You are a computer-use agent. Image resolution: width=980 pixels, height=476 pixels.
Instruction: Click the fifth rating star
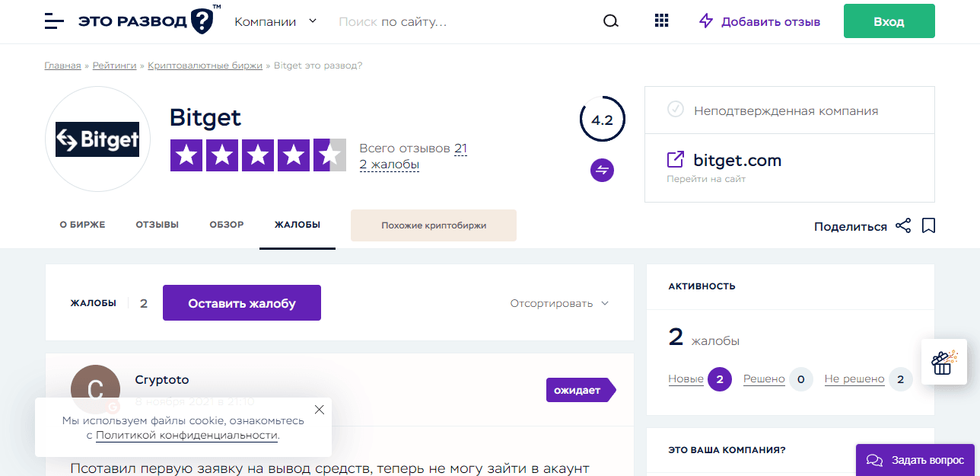pyautogui.click(x=329, y=155)
